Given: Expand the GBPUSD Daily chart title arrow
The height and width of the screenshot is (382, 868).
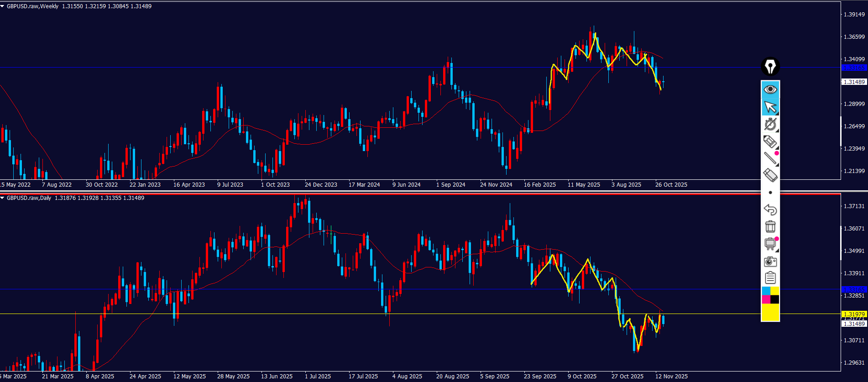Looking at the screenshot, I should (x=3, y=198).
